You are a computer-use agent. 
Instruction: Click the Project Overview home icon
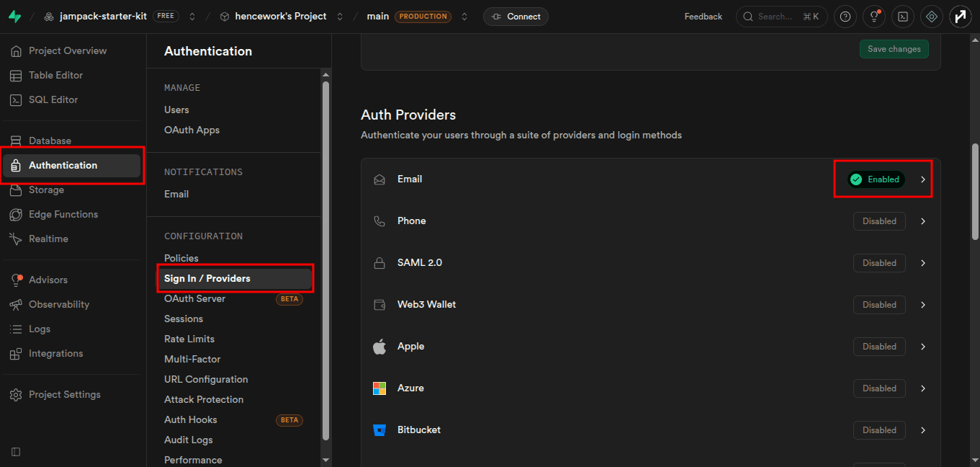click(x=16, y=51)
